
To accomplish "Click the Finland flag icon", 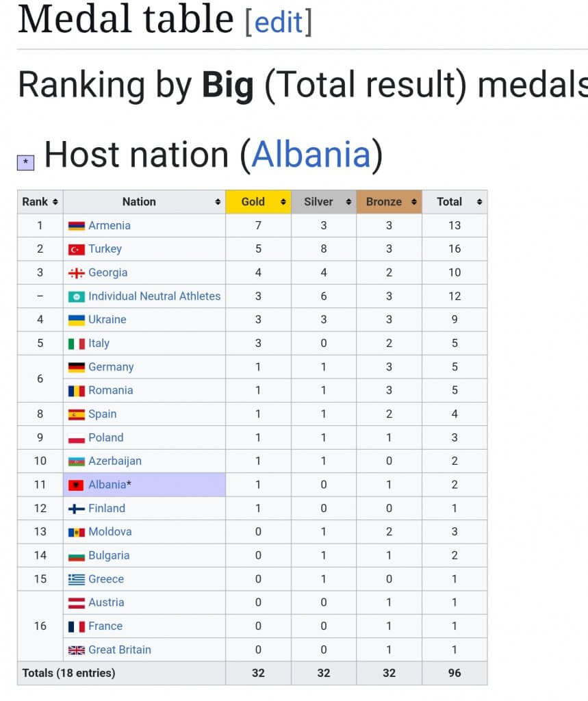I will [x=77, y=509].
